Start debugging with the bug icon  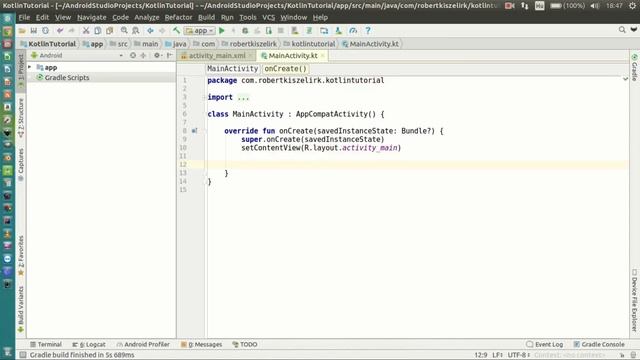(245, 31)
